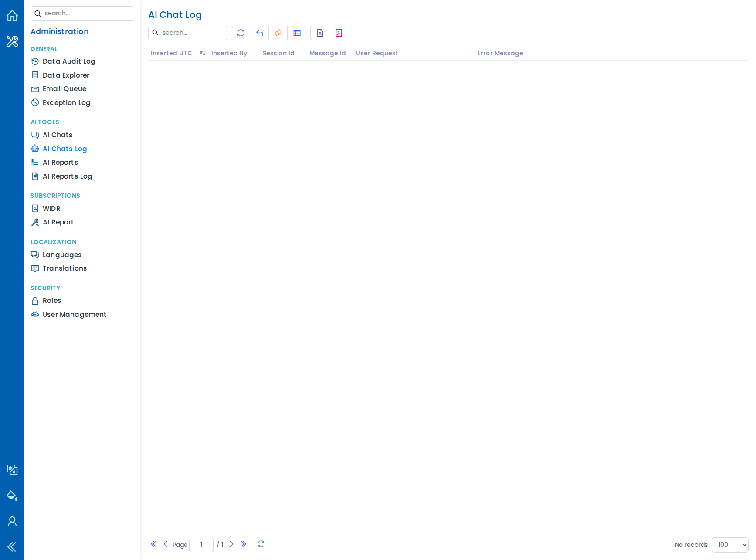
Task: Go to first page double-chevron
Action: [x=154, y=544]
